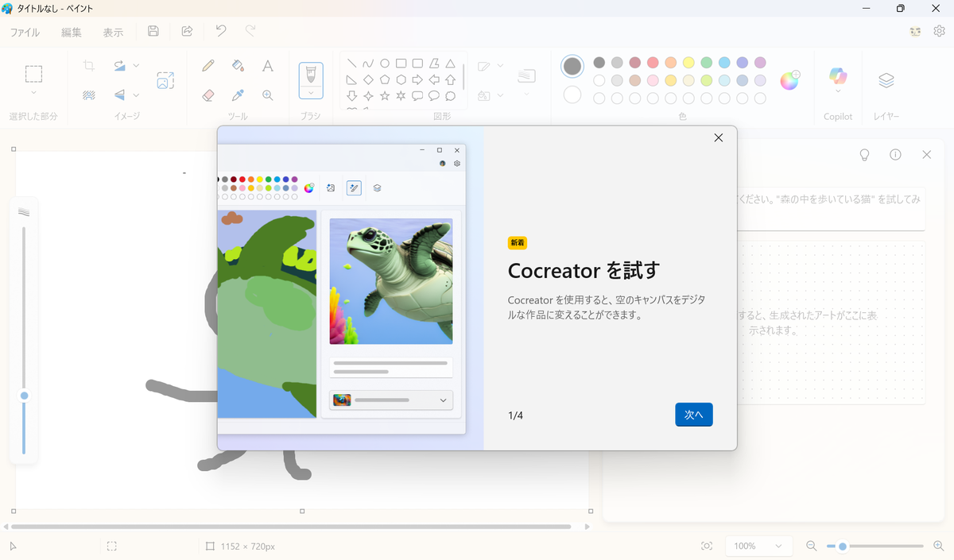
Task: Open the 編集 menu
Action: 72,33
